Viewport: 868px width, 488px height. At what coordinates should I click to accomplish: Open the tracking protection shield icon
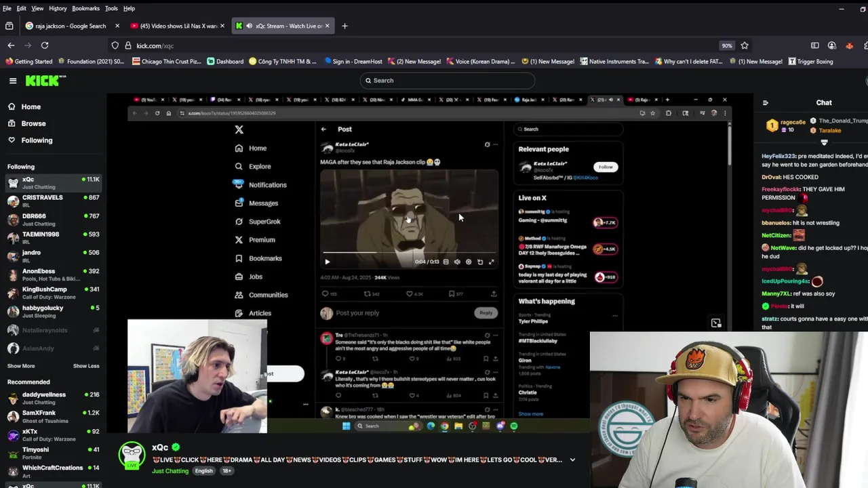click(115, 45)
